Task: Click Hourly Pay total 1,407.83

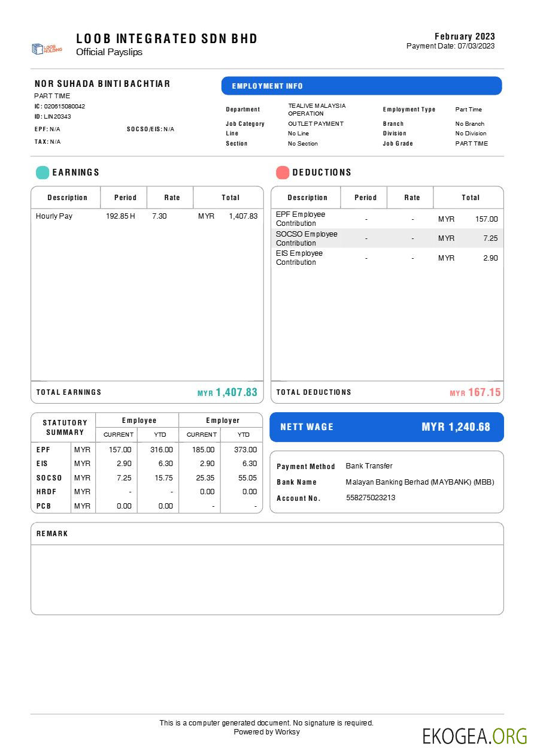Action: tap(243, 216)
